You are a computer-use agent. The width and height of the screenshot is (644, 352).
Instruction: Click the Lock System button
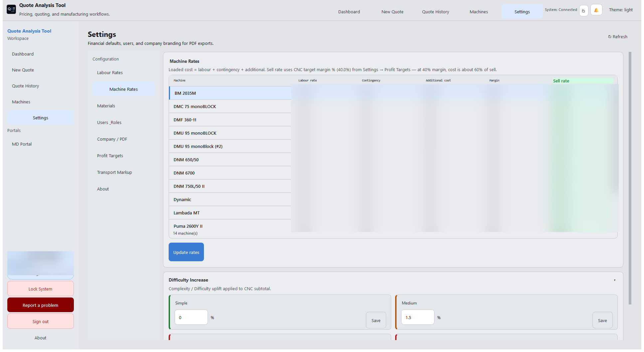(x=40, y=289)
